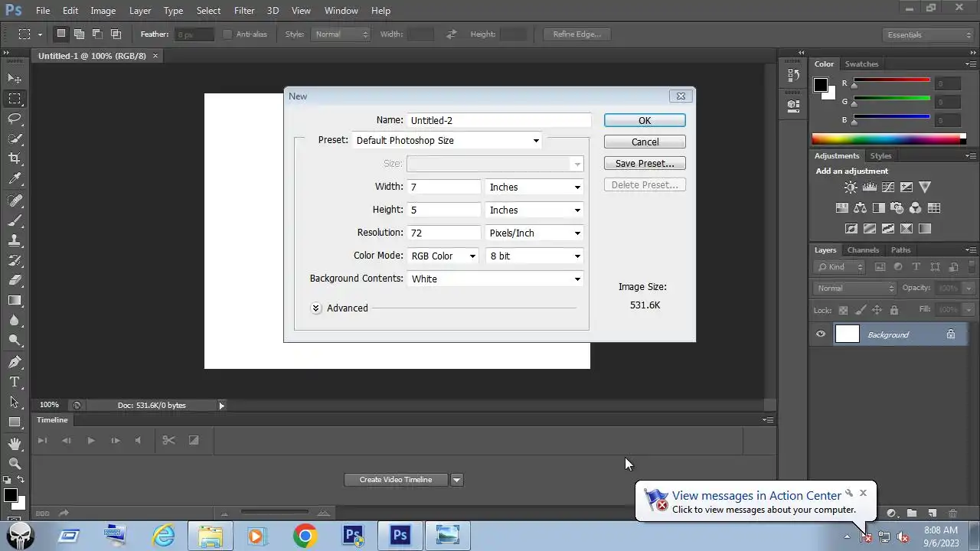Image resolution: width=980 pixels, height=551 pixels.
Task: Click the View messages in Action Center link
Action: pos(756,496)
